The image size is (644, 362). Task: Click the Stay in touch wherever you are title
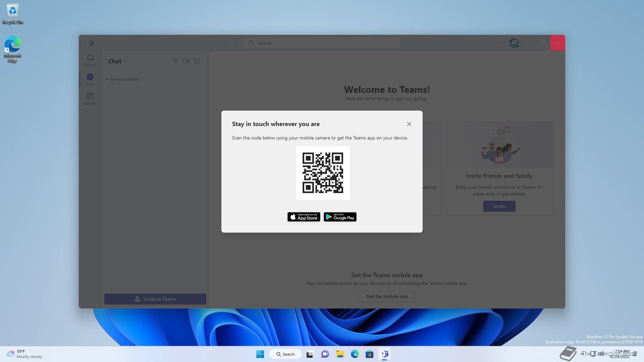click(276, 124)
